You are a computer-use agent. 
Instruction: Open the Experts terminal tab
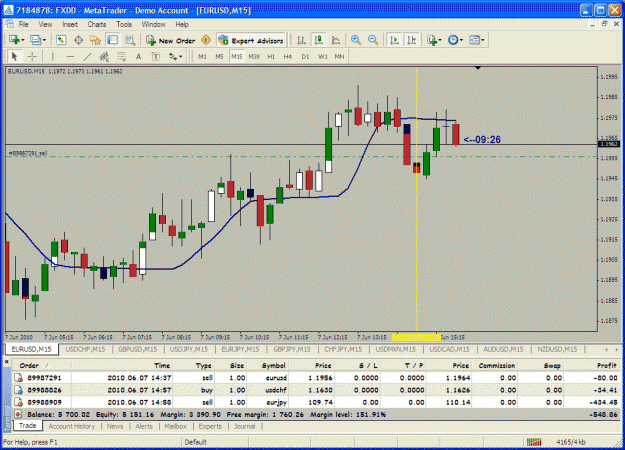tap(210, 426)
